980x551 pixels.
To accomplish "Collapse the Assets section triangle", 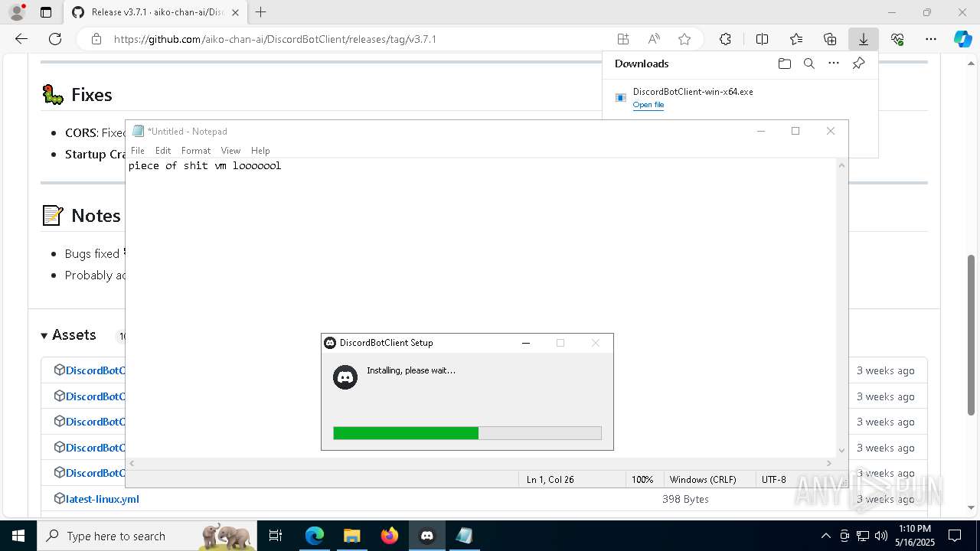I will click(x=44, y=335).
